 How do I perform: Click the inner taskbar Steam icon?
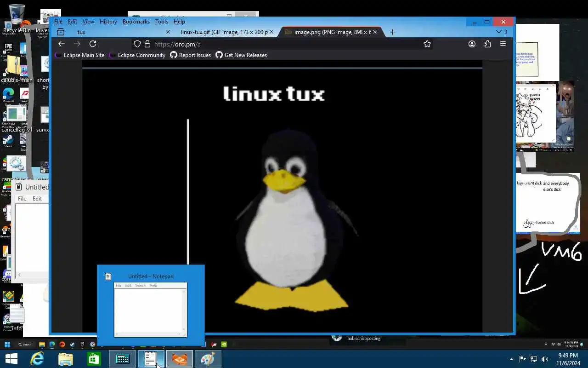pyautogui.click(x=72, y=344)
